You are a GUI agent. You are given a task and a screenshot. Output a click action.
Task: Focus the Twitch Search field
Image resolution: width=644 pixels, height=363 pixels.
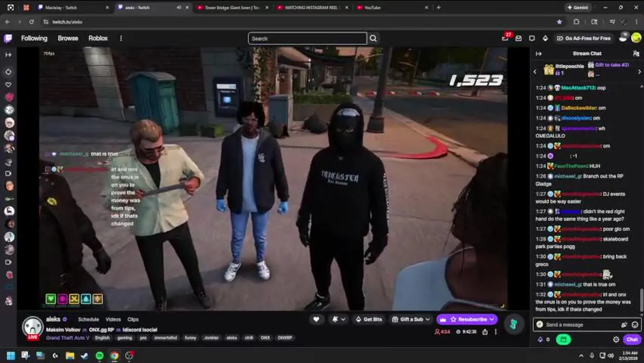[307, 38]
